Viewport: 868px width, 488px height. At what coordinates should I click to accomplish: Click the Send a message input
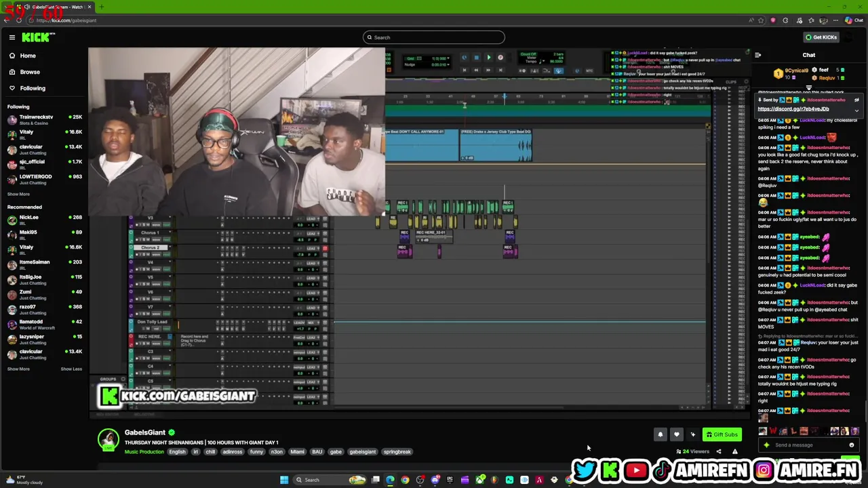pos(808,445)
